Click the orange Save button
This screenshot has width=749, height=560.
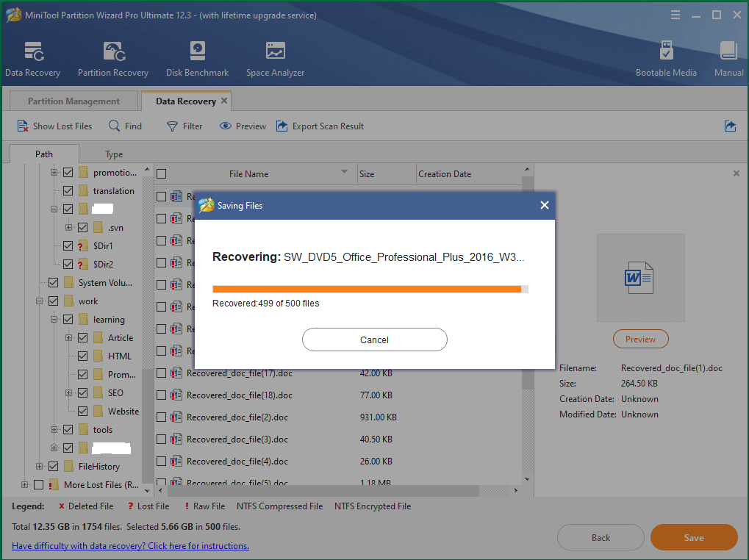[x=694, y=537]
